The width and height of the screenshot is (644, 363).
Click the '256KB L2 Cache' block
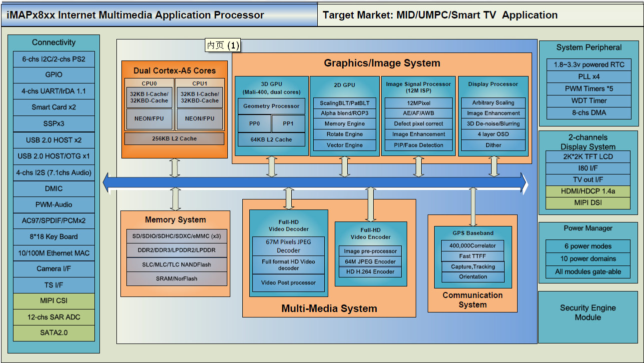(x=174, y=138)
